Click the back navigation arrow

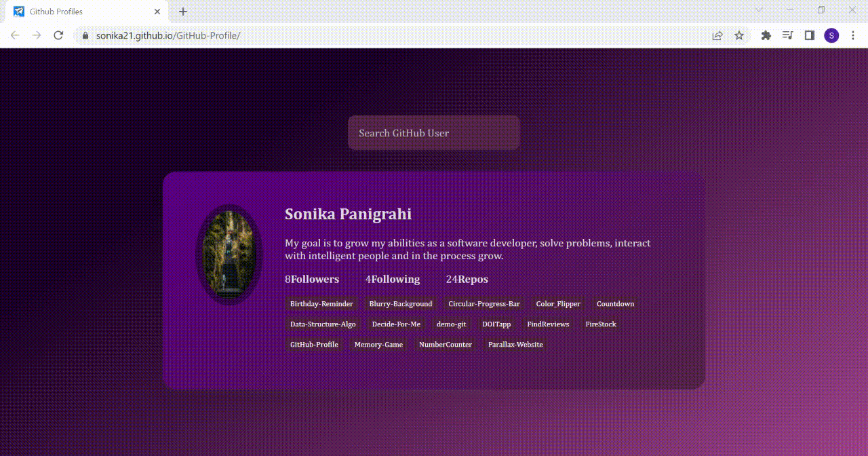pos(14,35)
